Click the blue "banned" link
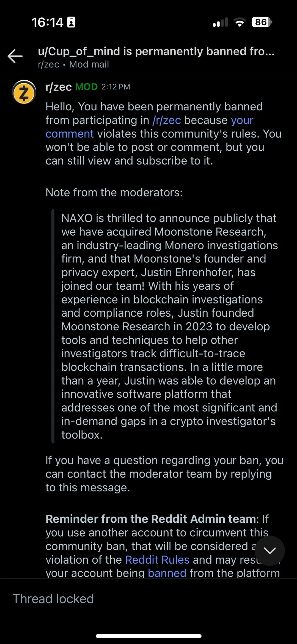The width and height of the screenshot is (297, 644). click(x=167, y=573)
